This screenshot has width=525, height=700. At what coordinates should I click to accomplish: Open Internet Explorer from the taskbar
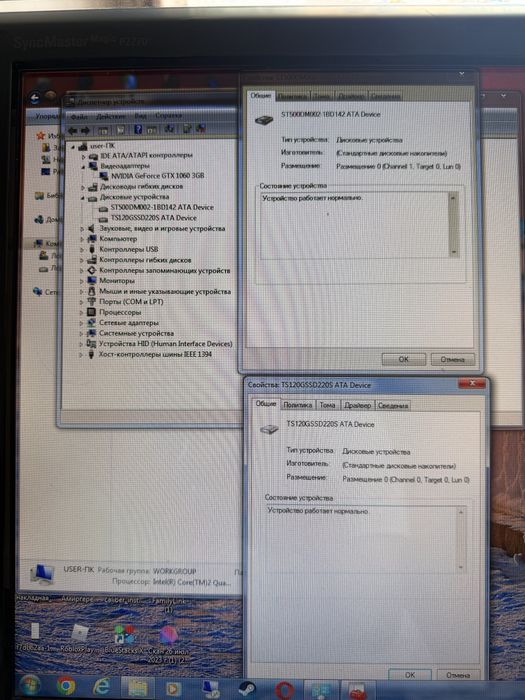pos(101,687)
